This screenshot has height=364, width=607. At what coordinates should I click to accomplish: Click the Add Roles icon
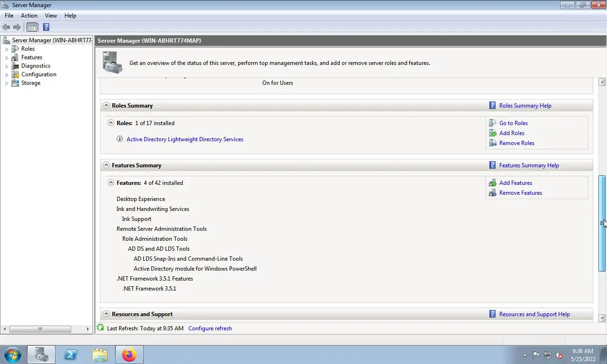pos(492,133)
